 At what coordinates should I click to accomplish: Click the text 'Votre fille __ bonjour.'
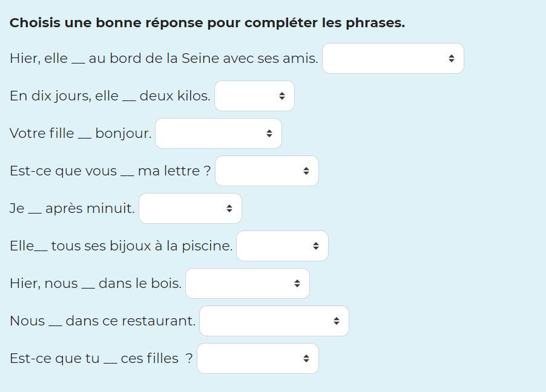[x=81, y=134]
